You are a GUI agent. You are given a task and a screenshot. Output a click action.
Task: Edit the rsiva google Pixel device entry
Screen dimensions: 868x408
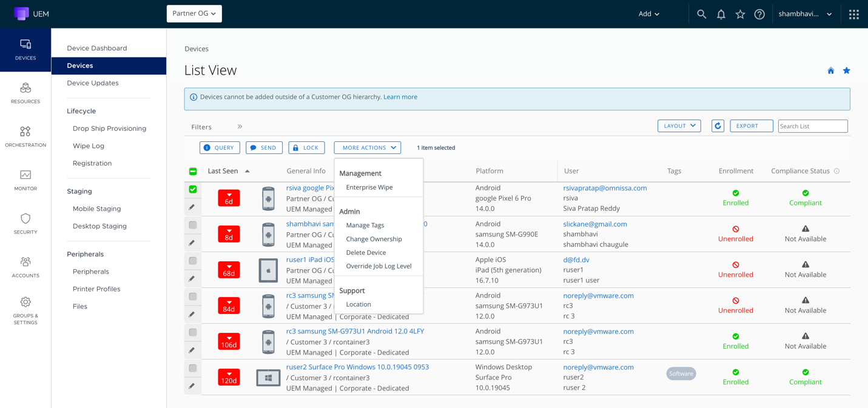click(x=192, y=207)
